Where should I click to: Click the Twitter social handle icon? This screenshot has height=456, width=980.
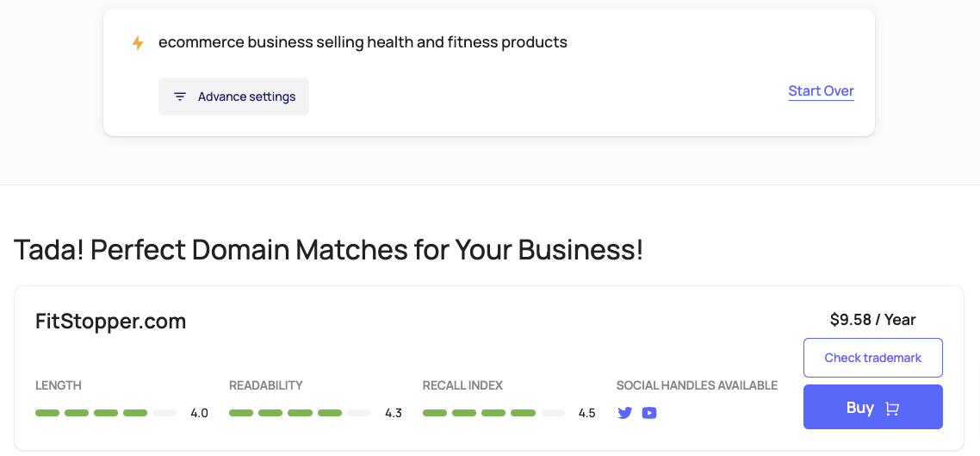click(625, 413)
